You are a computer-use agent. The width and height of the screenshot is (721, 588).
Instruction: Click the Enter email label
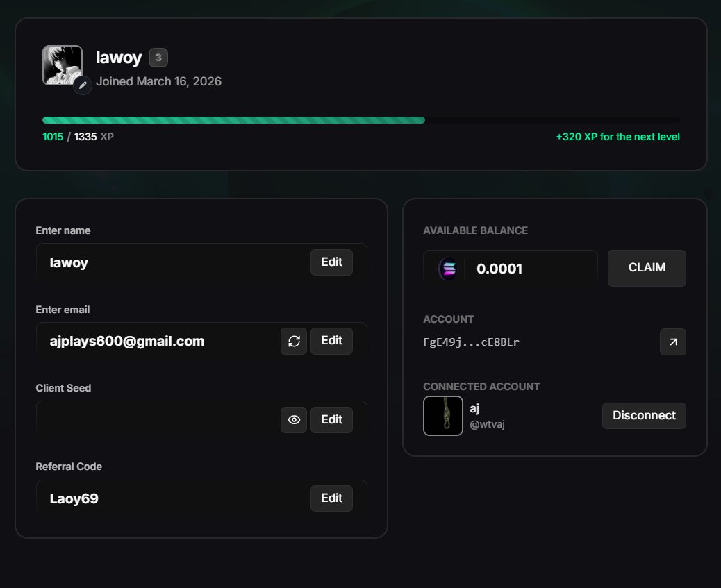tap(63, 310)
